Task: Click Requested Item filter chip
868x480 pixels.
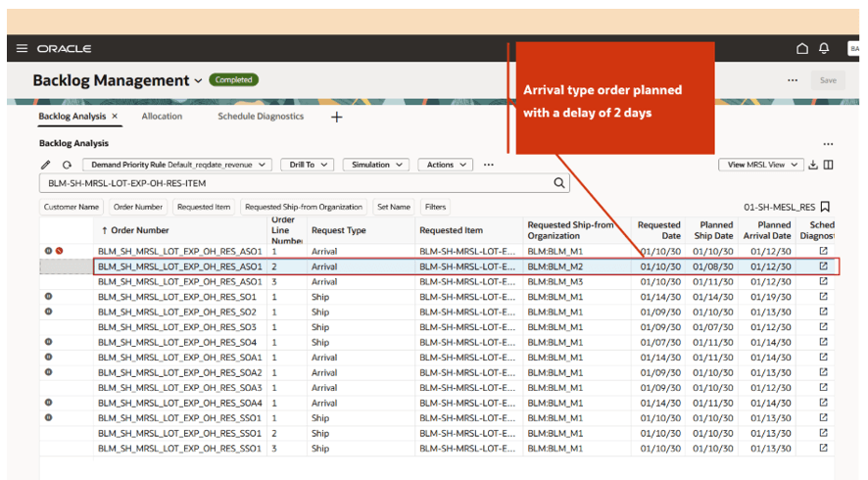Action: [204, 207]
